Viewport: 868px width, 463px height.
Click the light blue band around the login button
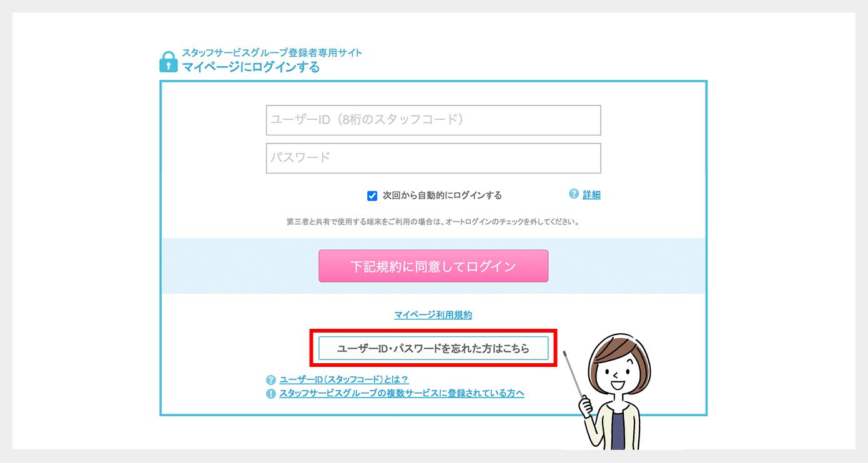(433, 266)
